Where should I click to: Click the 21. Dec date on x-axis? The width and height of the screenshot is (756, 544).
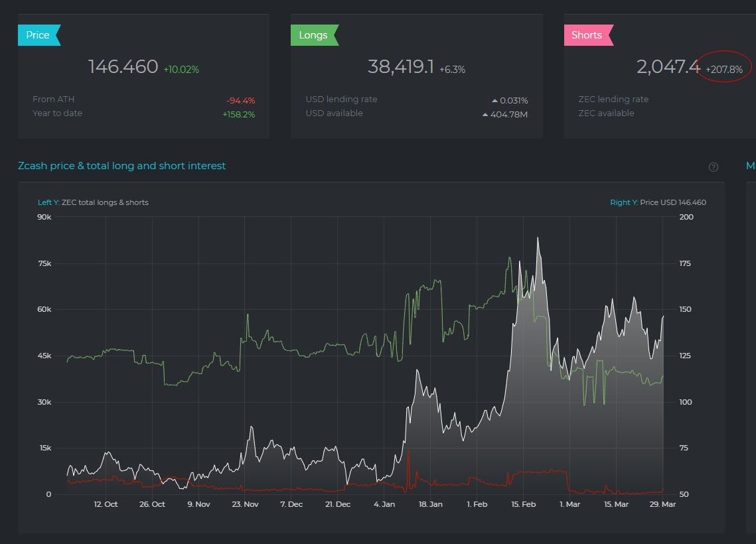[337, 504]
